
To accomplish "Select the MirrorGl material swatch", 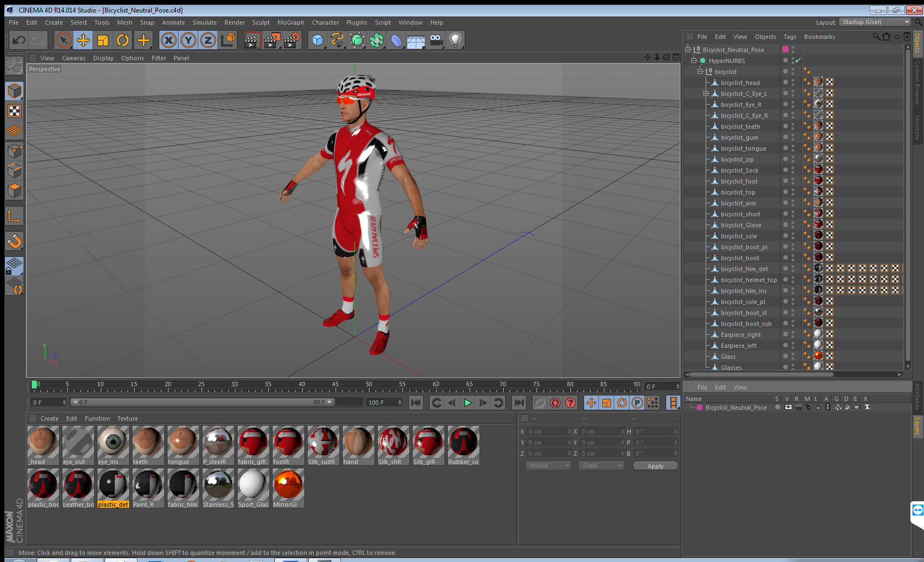I will click(288, 488).
